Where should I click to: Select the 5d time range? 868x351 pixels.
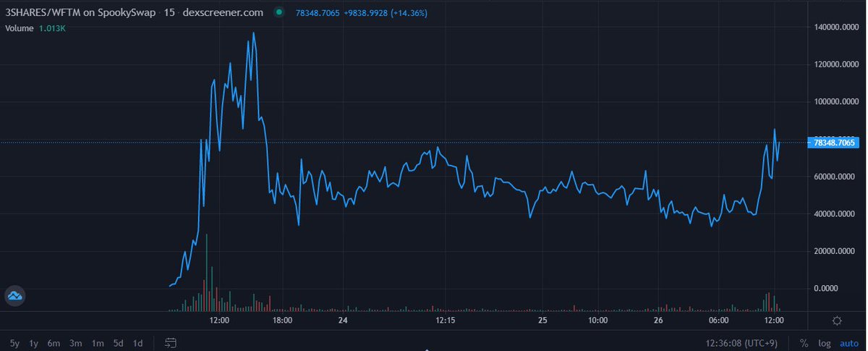tap(118, 343)
